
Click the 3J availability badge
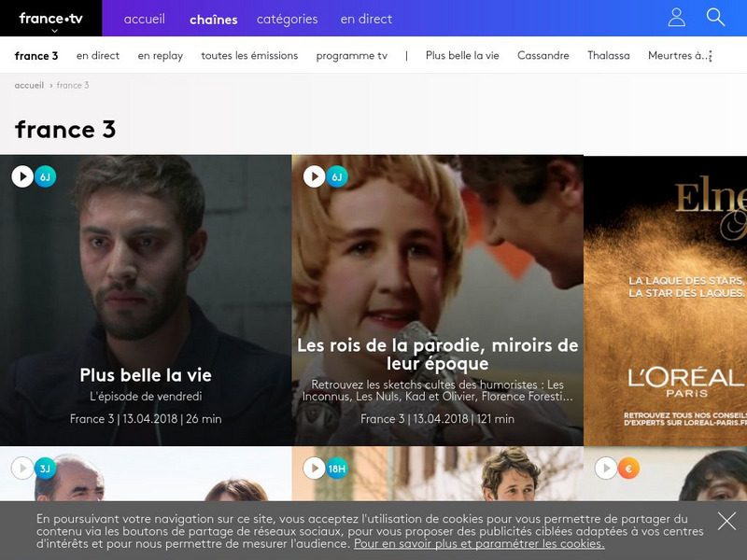point(45,469)
